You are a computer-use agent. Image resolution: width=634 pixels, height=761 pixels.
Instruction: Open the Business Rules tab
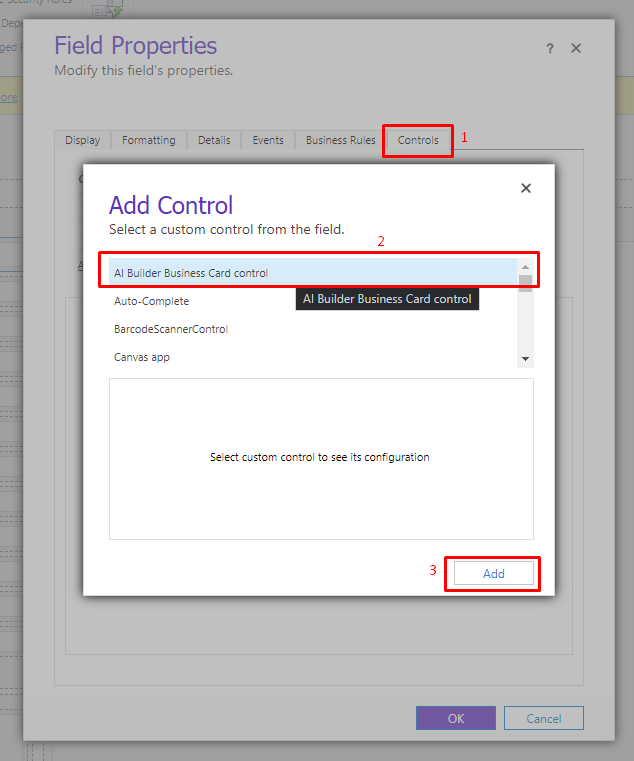(340, 141)
